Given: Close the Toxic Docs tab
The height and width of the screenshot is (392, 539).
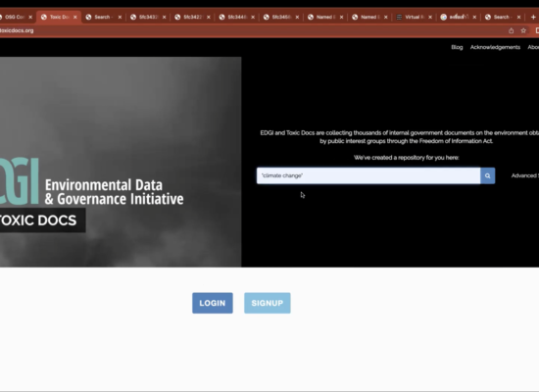Looking at the screenshot, I should tap(75, 17).
